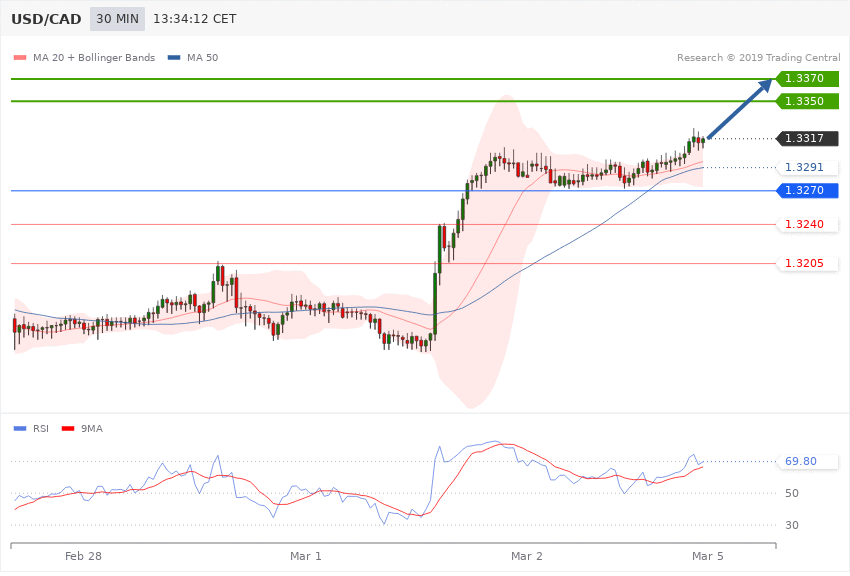Select the 1.3350 resistance price tag
Screen dimensions: 850x576
pyautogui.click(x=808, y=101)
